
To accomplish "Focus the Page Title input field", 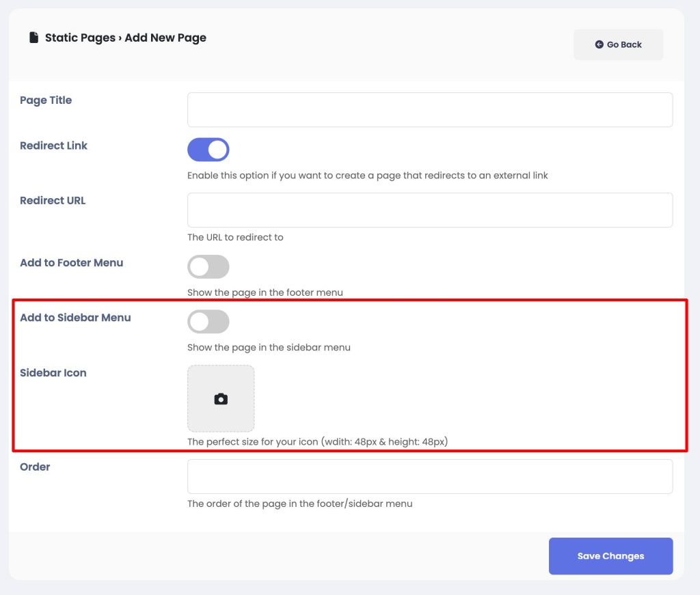I will tap(430, 110).
